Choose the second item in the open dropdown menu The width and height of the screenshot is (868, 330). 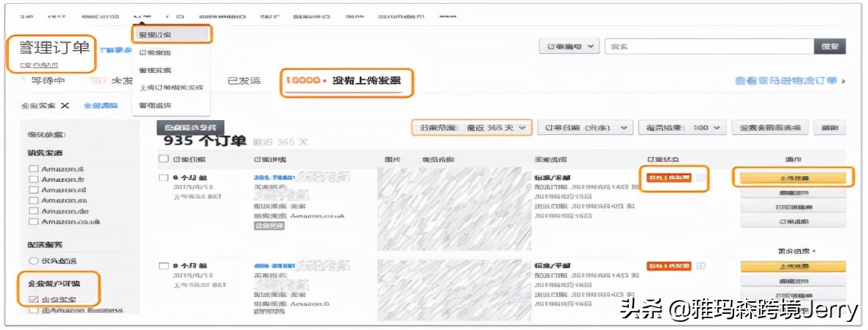pos(155,53)
